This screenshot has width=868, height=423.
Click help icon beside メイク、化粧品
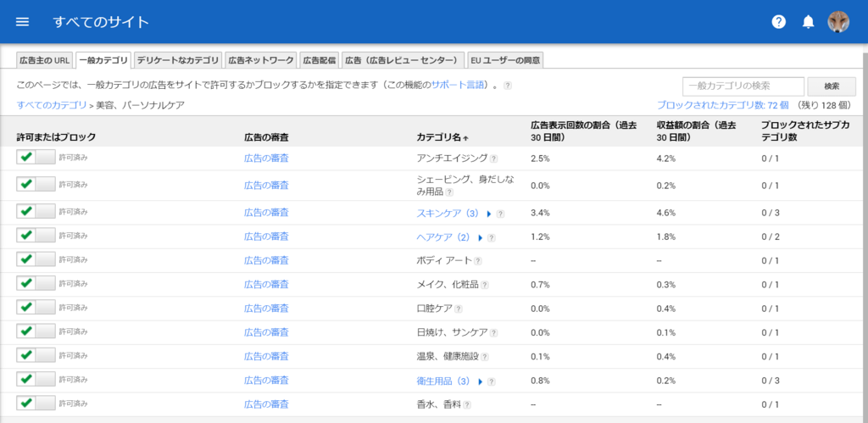click(x=485, y=285)
